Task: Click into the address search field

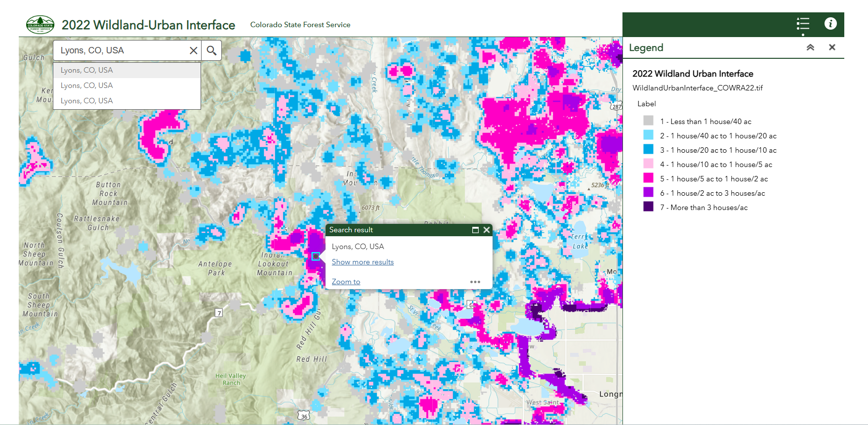Action: (121, 50)
